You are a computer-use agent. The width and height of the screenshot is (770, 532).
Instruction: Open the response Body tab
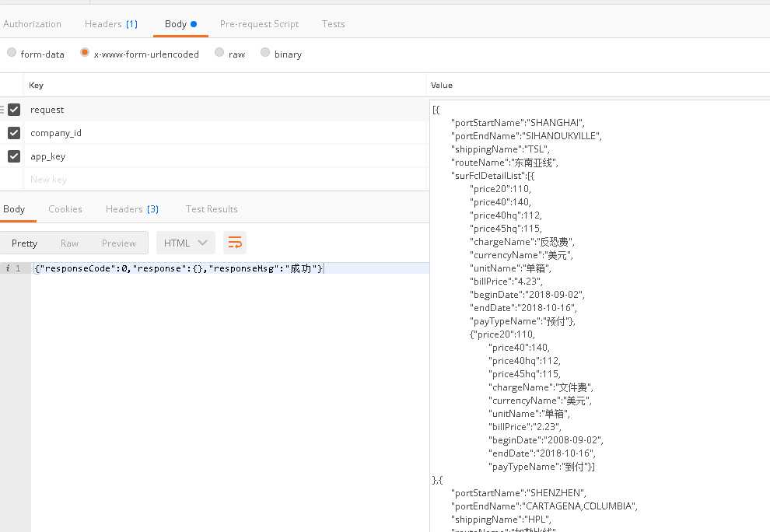click(x=14, y=209)
